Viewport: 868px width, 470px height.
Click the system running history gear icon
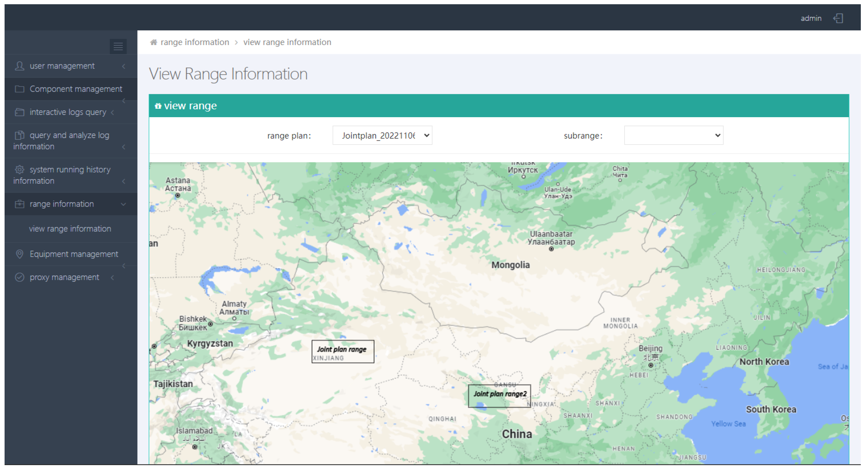click(20, 169)
